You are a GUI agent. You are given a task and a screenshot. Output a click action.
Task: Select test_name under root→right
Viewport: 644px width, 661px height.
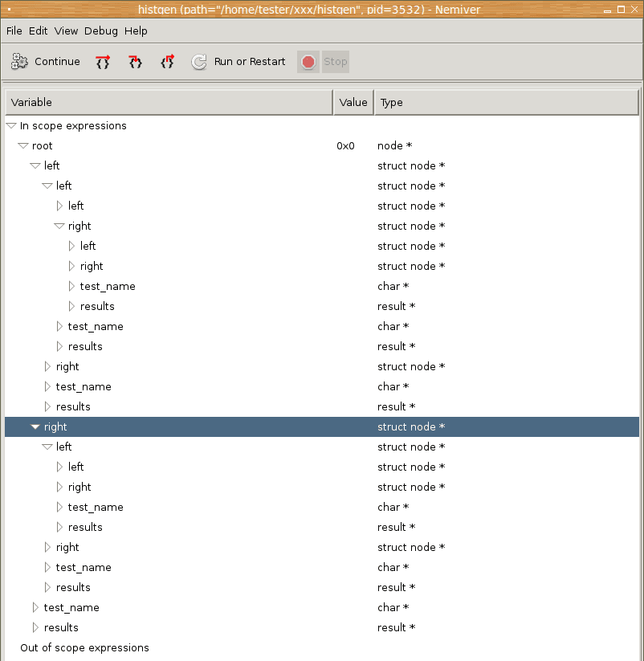[84, 567]
